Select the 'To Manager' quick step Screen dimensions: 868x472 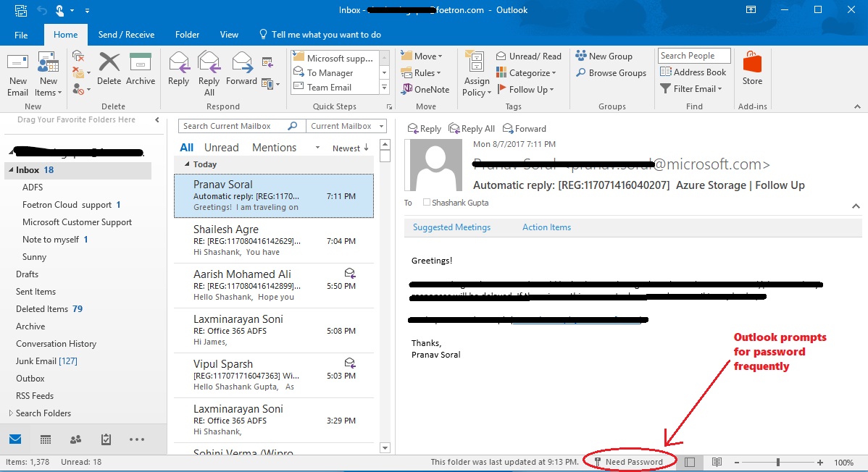coord(334,72)
